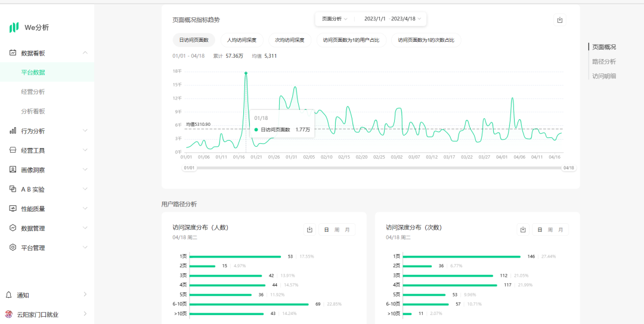Click the 画像洞察 sidebar icon
Screen dimensions: 644x324
tap(13, 170)
